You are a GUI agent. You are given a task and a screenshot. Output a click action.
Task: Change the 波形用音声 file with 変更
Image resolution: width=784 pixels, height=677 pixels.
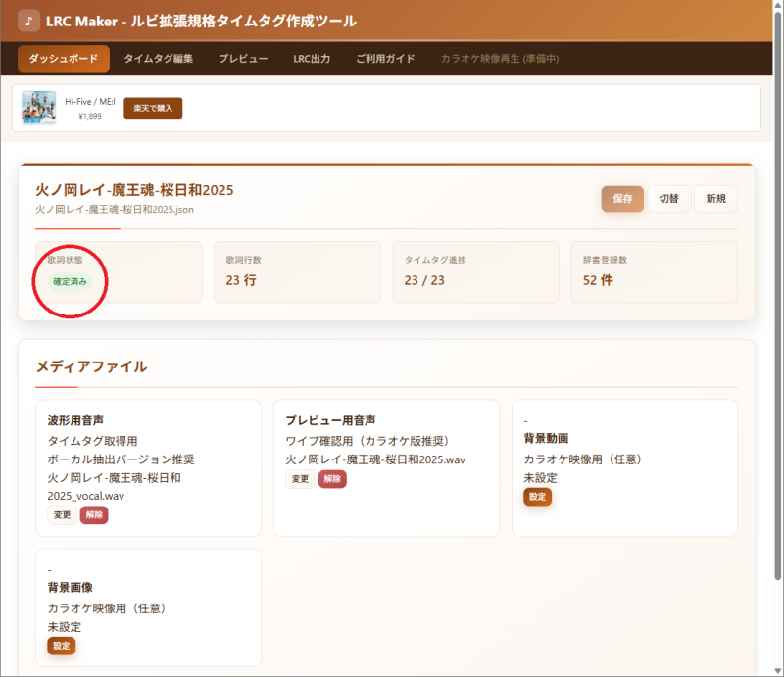tap(62, 515)
